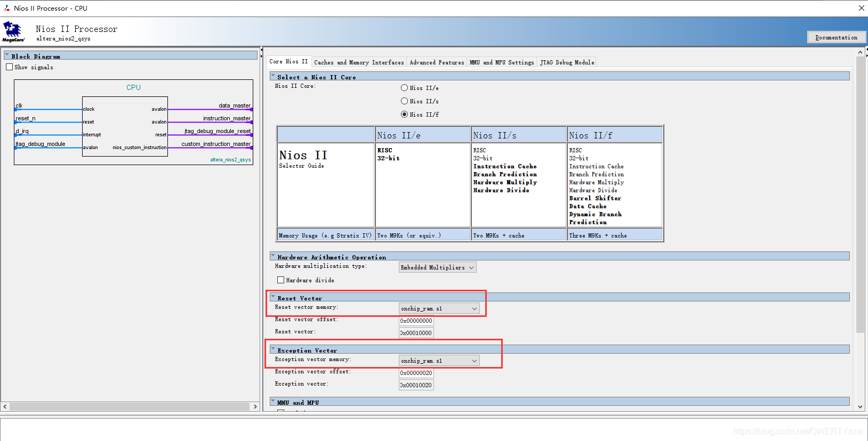Enable the Hardware divide checkbox
The image size is (868, 441).
tap(280, 280)
